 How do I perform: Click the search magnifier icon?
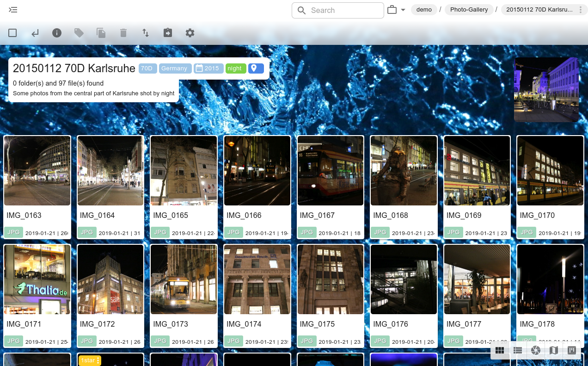point(302,10)
